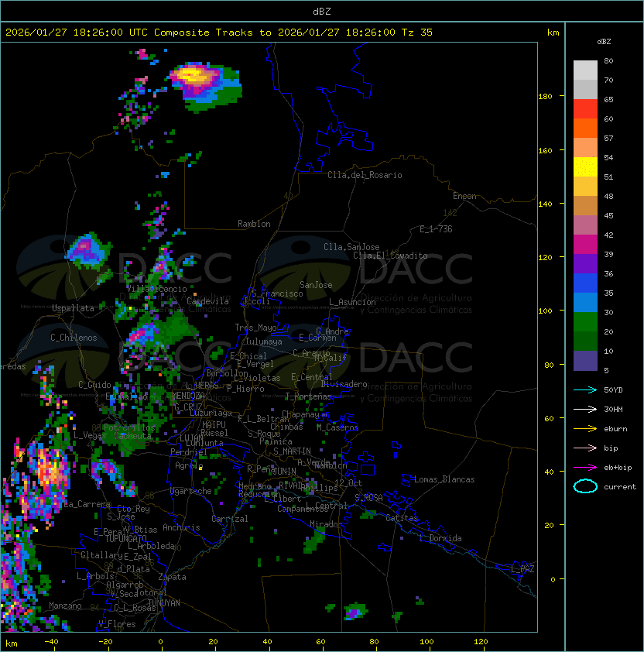The height and width of the screenshot is (652, 644).
Task: Click the cyan 50YD arrow in legend
Action: [x=585, y=389]
